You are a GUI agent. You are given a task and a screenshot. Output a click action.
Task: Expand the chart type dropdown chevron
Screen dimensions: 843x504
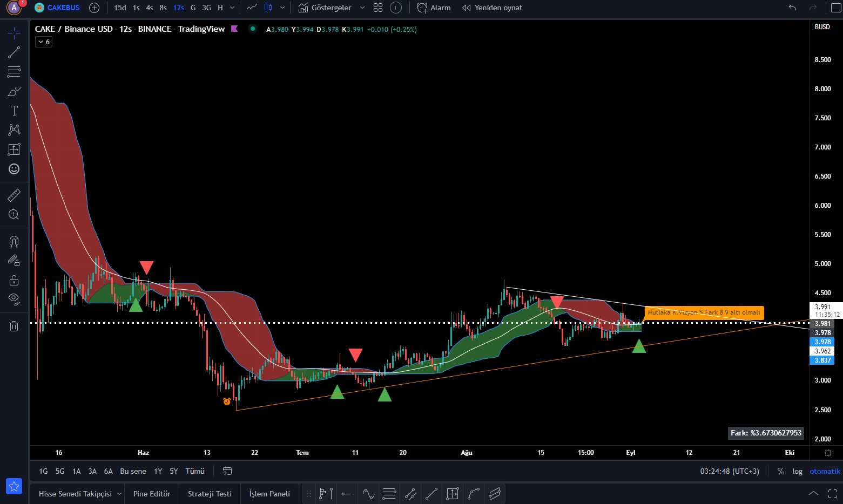click(282, 8)
